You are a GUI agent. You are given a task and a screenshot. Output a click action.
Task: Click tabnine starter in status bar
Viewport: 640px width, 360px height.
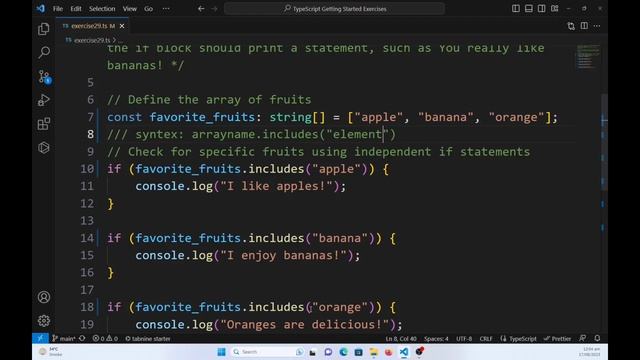148,338
